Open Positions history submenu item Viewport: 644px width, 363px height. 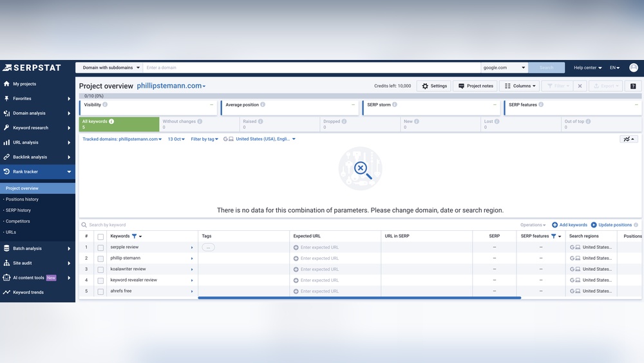pos(22,199)
